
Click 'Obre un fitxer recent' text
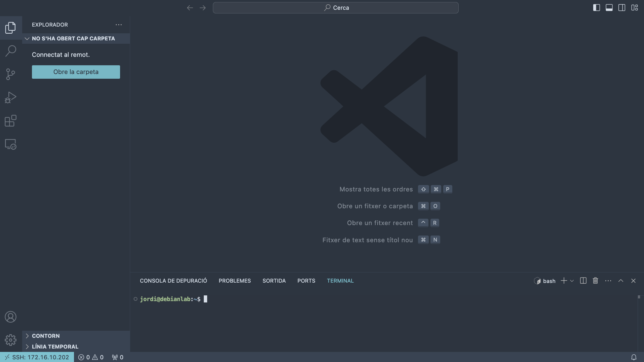[380, 223]
